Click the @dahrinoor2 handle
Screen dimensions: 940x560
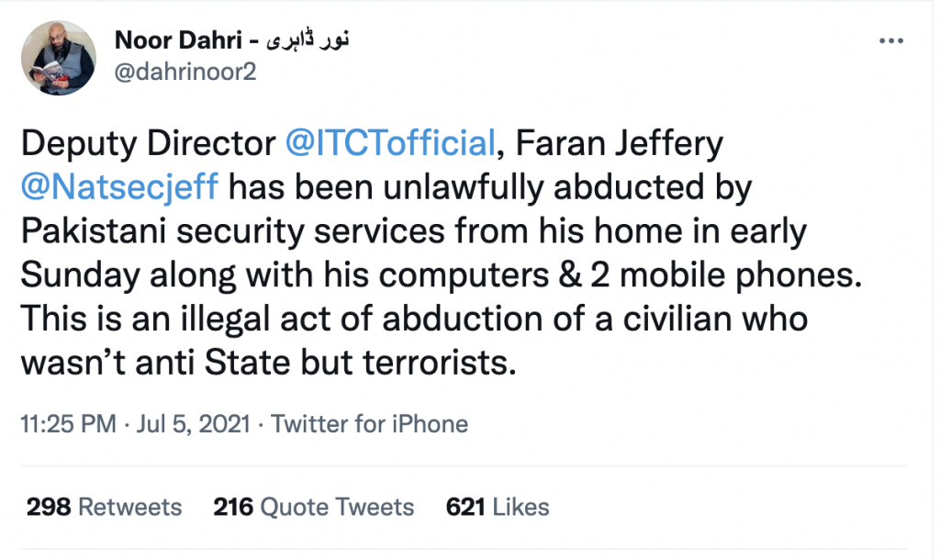tap(185, 73)
